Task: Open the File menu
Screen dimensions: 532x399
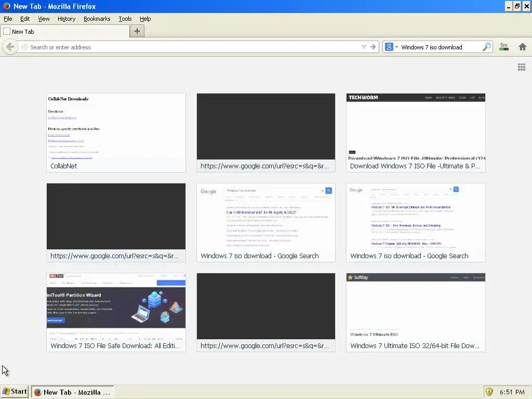Action: [8, 19]
